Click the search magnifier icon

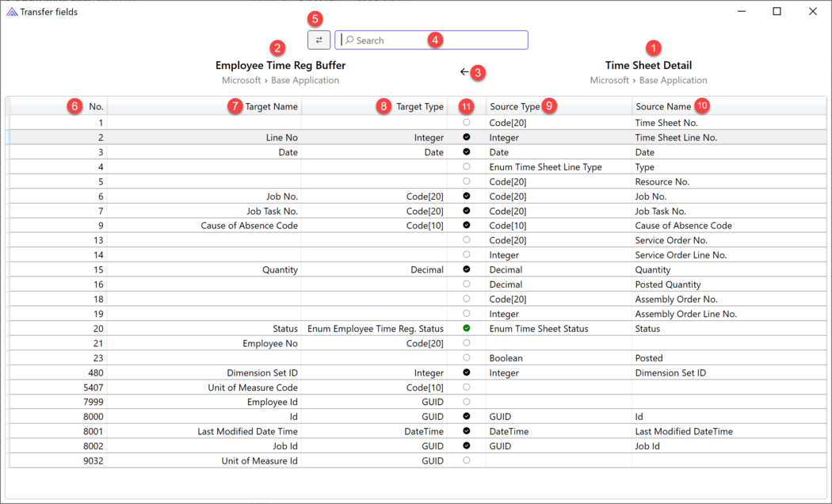[349, 40]
